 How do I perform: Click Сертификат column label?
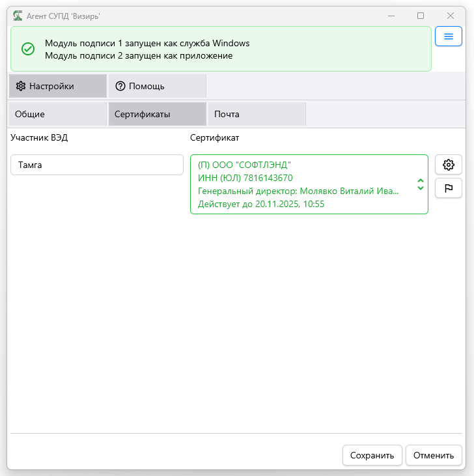(x=215, y=138)
